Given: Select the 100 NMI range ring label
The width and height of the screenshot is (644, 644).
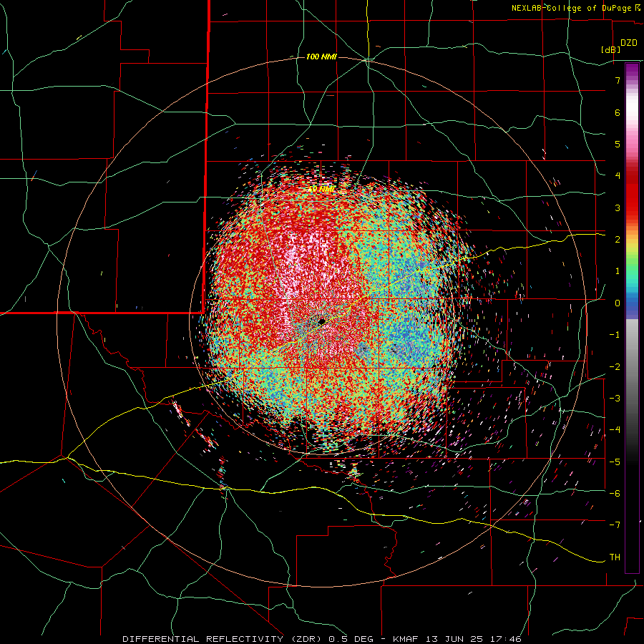Looking at the screenshot, I should [321, 57].
